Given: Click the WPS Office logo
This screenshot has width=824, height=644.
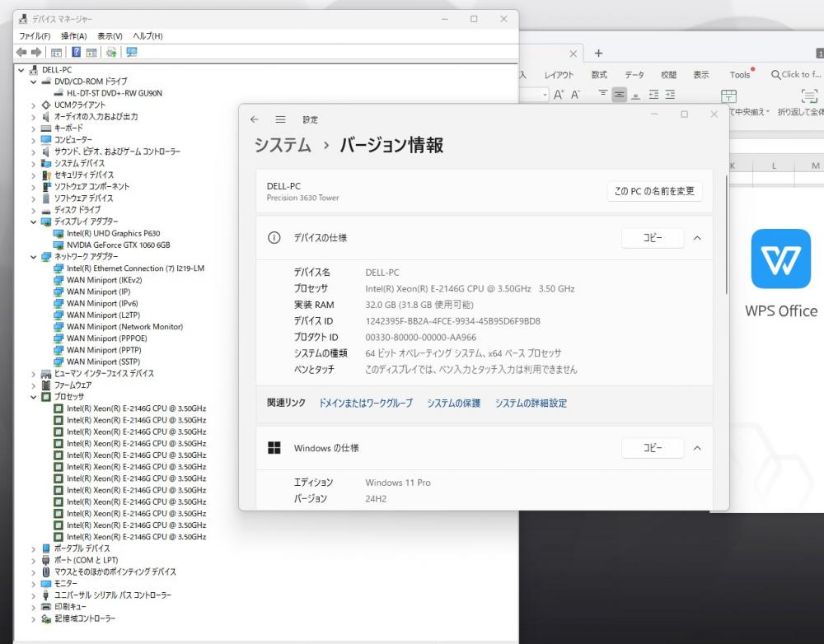Looking at the screenshot, I should (781, 259).
